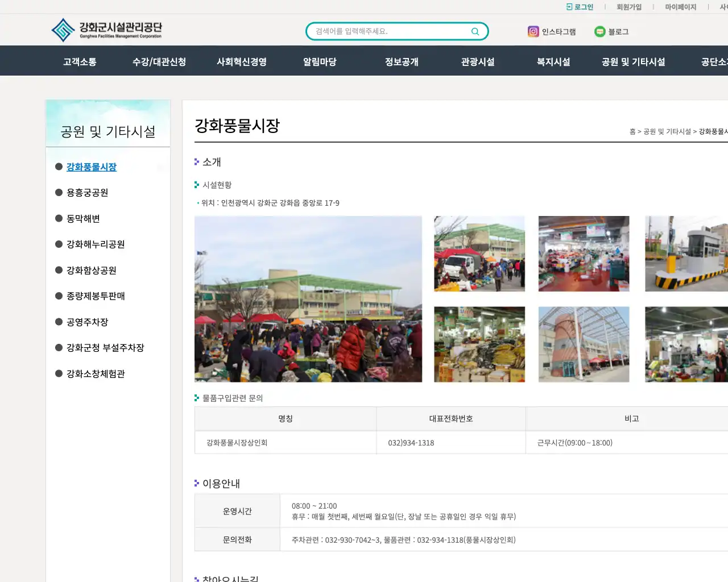This screenshot has width=728, height=582.
Task: Open the 관광시설 menu
Action: click(x=477, y=61)
